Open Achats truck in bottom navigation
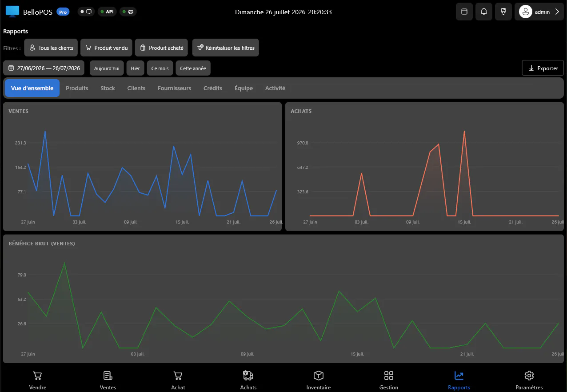 point(248,380)
